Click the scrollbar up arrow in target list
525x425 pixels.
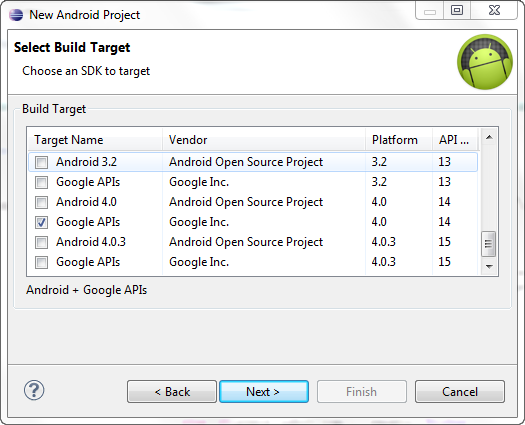click(x=489, y=137)
